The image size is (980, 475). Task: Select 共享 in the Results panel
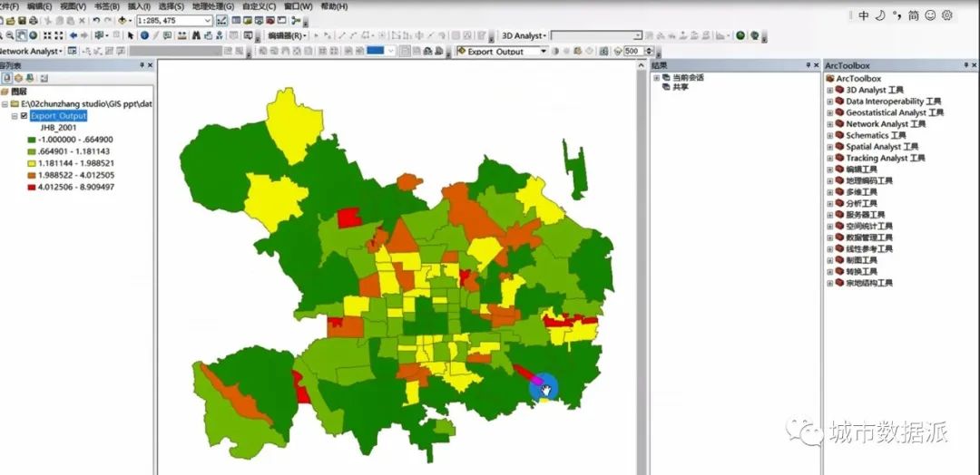(679, 88)
